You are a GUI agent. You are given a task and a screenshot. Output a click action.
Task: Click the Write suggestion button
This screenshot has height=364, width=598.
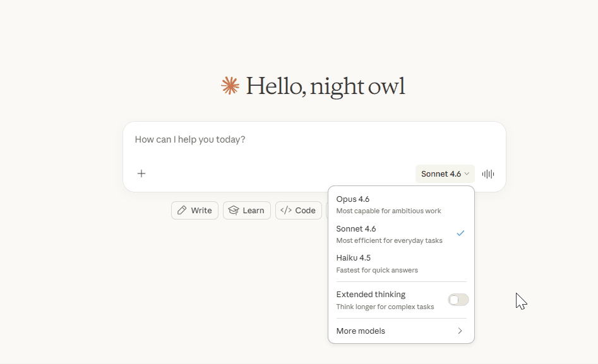tap(194, 211)
